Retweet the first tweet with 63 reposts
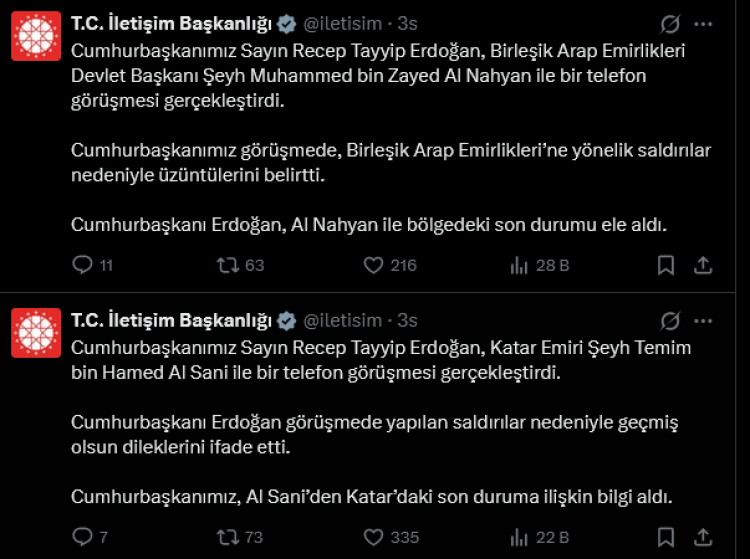 pyautogui.click(x=227, y=265)
